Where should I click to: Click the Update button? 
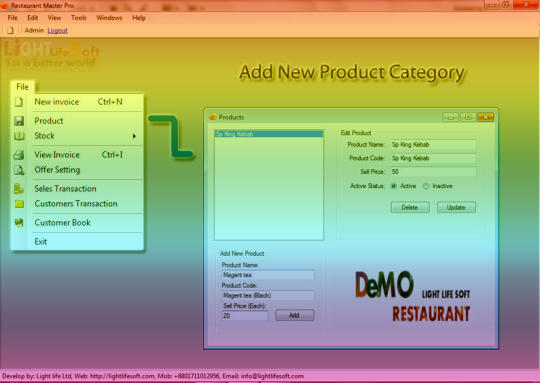456,207
